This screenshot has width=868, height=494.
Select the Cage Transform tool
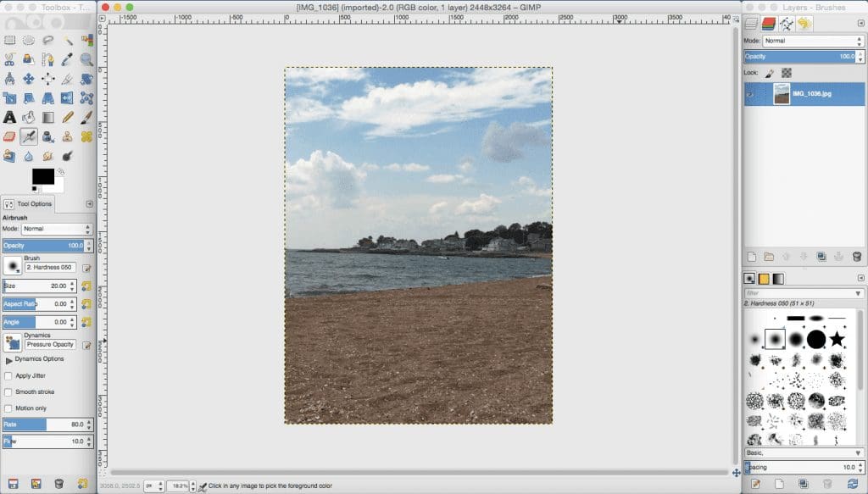pyautogui.click(x=87, y=98)
